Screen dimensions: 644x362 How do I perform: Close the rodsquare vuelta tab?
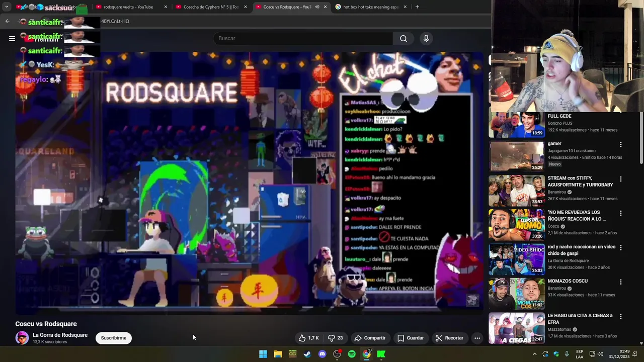point(165,7)
